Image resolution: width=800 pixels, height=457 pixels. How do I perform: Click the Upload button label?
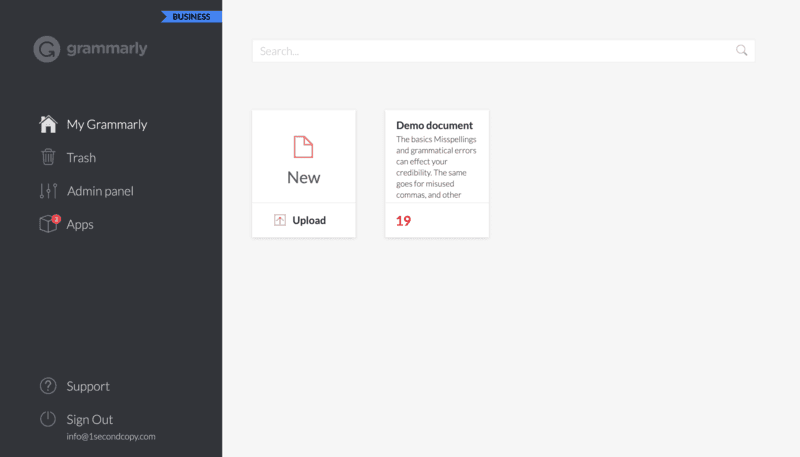[x=309, y=220]
